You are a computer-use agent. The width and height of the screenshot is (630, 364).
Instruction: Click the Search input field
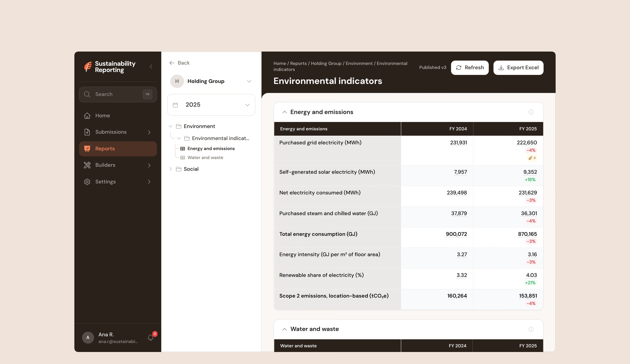[x=118, y=94]
